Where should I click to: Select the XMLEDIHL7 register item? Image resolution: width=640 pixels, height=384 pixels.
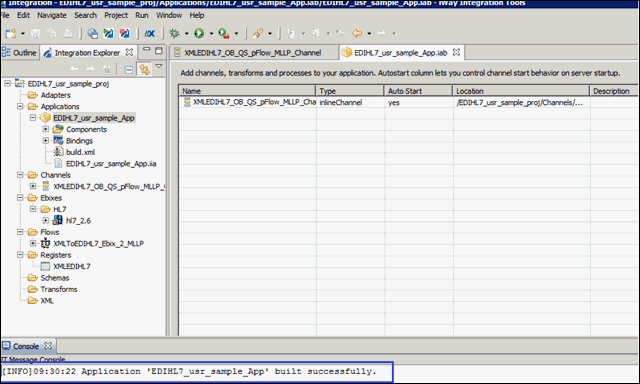tap(72, 266)
